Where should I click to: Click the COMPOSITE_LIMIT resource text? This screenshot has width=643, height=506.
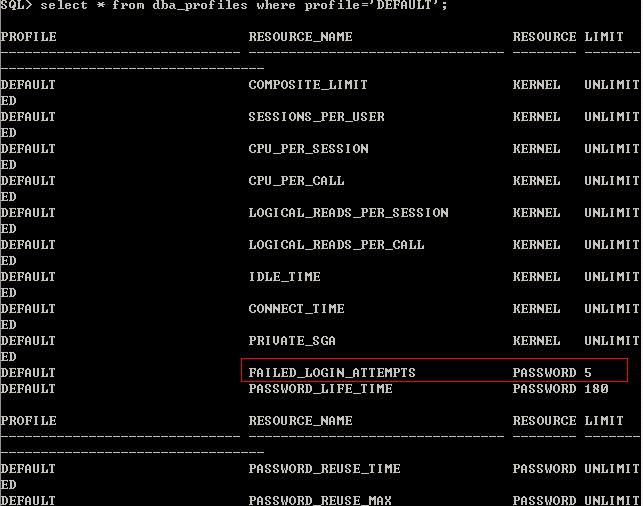(x=308, y=85)
